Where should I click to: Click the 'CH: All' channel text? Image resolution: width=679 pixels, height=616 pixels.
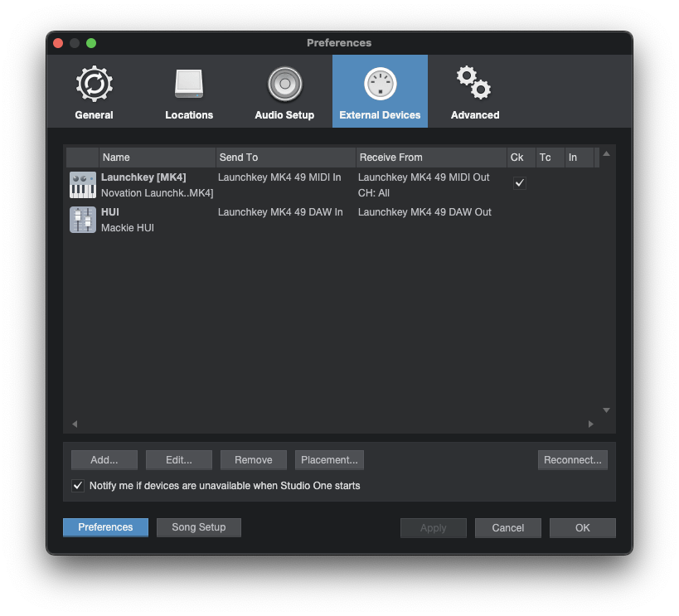click(x=374, y=193)
